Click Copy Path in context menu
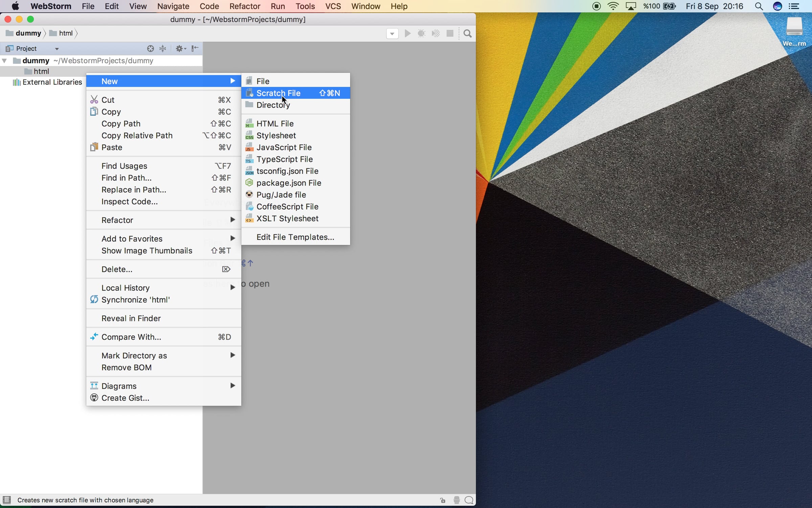The height and width of the screenshot is (508, 812). point(164,124)
